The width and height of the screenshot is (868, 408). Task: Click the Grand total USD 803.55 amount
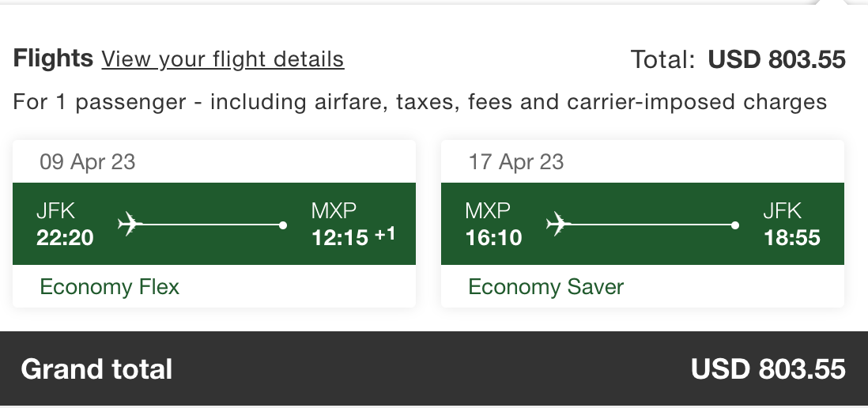click(x=768, y=369)
